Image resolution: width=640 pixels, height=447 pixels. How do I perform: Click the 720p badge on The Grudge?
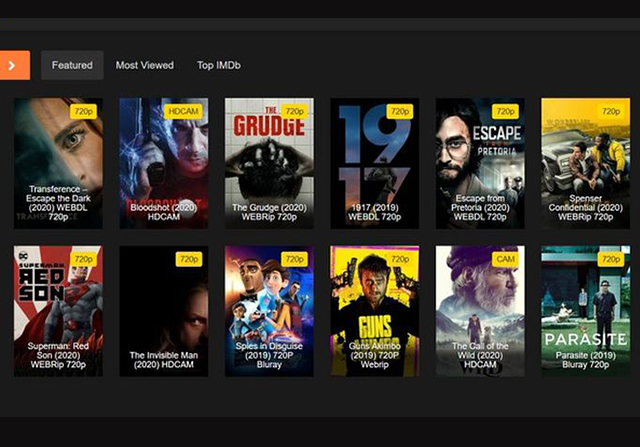click(294, 111)
